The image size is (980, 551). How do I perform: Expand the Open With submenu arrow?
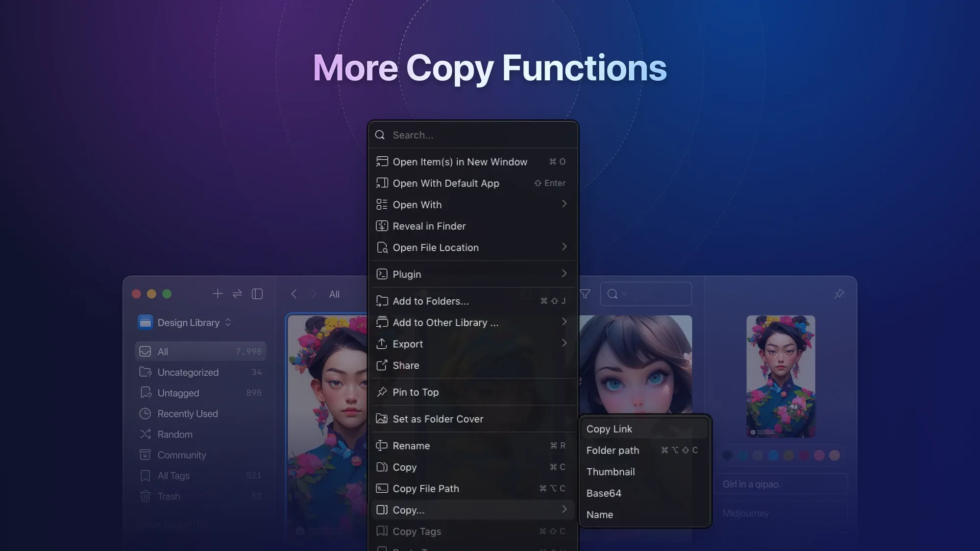pyautogui.click(x=564, y=204)
